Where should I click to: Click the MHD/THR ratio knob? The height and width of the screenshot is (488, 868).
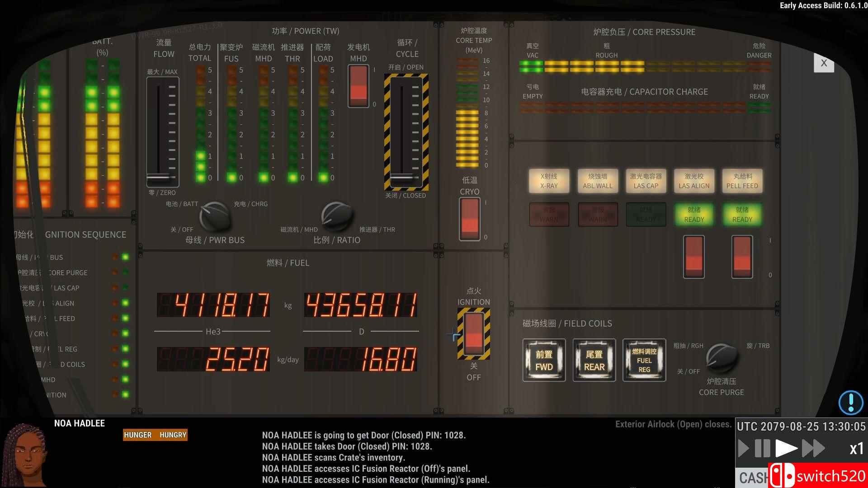pyautogui.click(x=337, y=216)
